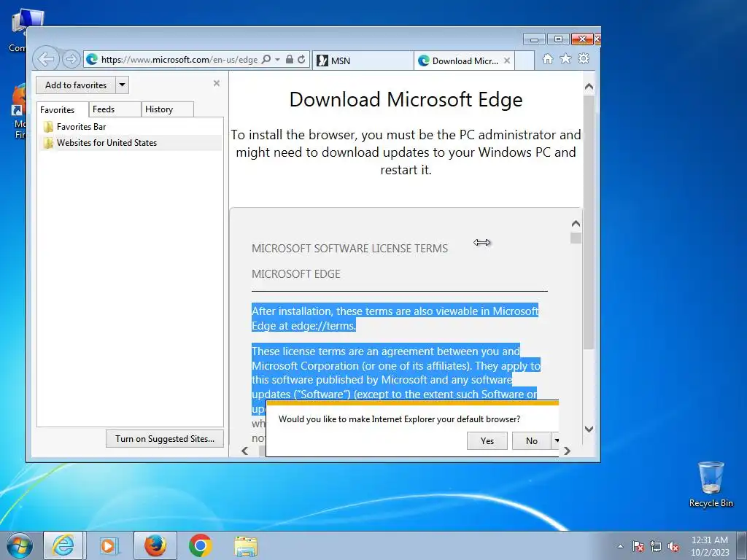This screenshot has width=747, height=560.
Task: Click the search magnifier in address bar
Action: point(266,59)
